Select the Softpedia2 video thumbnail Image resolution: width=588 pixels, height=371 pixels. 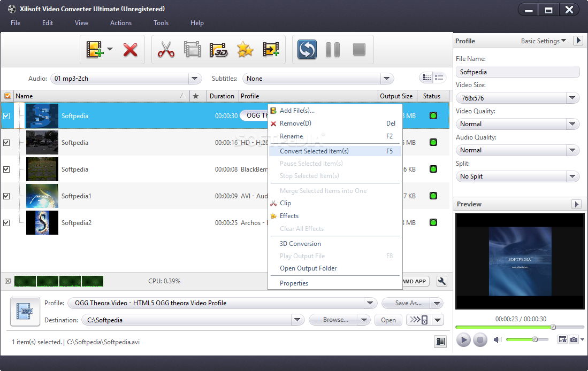42,222
